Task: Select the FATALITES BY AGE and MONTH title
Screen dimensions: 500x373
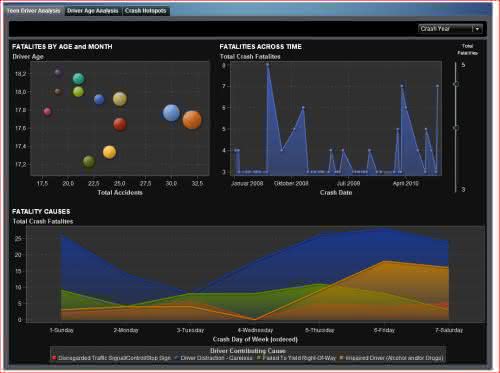Action: click(62, 47)
